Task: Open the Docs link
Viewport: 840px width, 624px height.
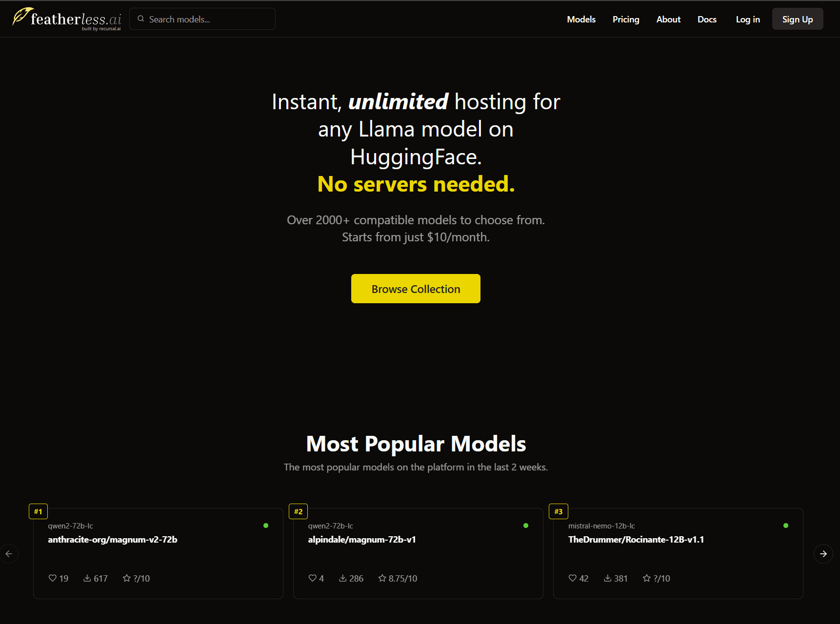Action: (x=707, y=19)
